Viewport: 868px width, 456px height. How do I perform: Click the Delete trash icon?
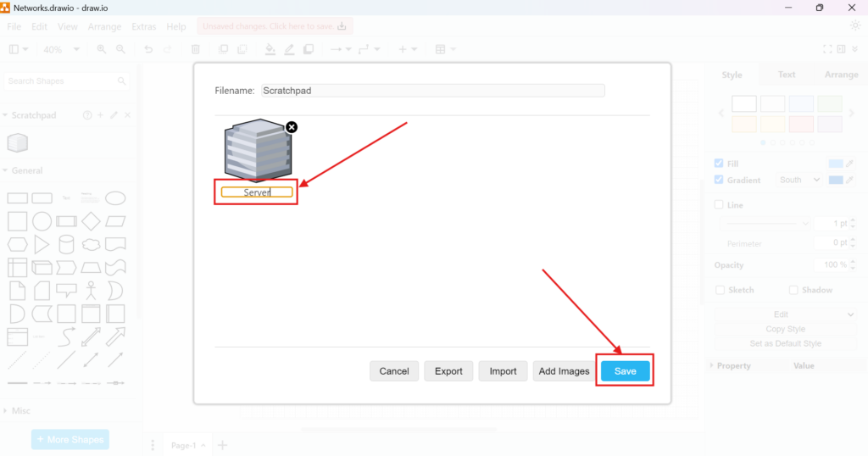pos(196,50)
